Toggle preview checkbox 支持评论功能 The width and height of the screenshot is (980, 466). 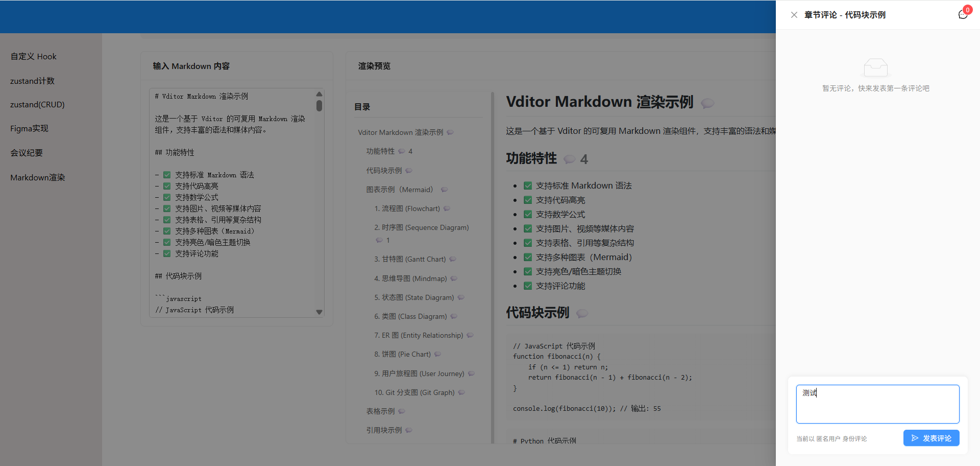pyautogui.click(x=528, y=286)
